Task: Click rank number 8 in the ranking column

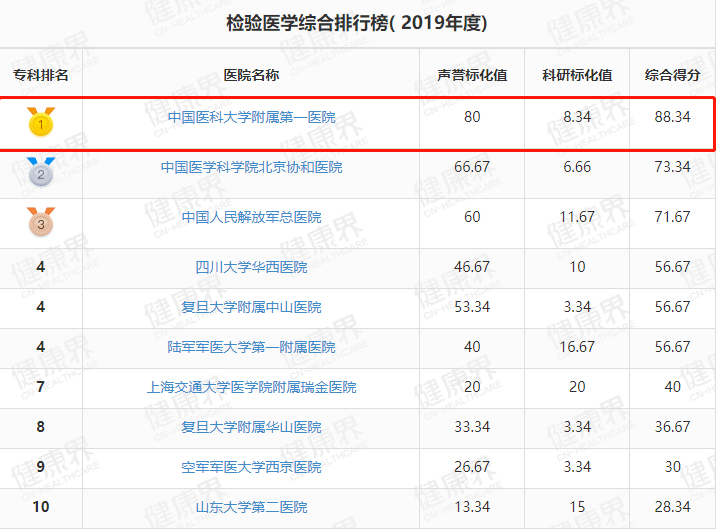Action: pyautogui.click(x=41, y=427)
